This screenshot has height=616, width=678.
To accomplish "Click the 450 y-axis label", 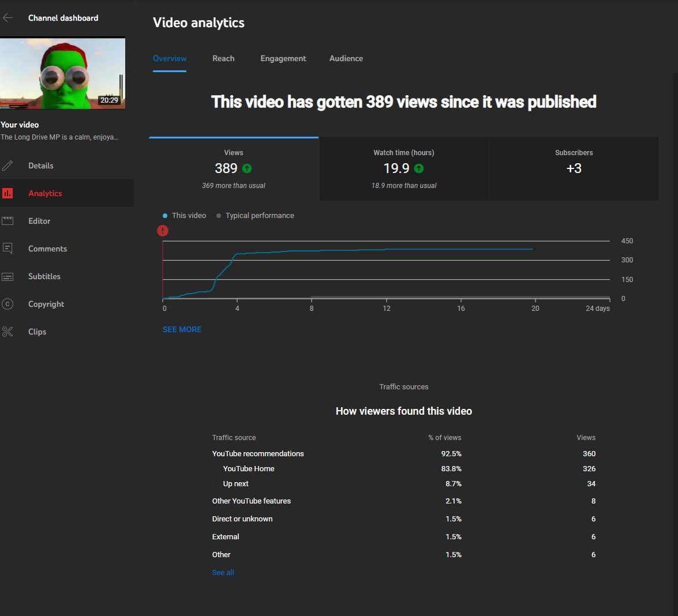I will 627,241.
